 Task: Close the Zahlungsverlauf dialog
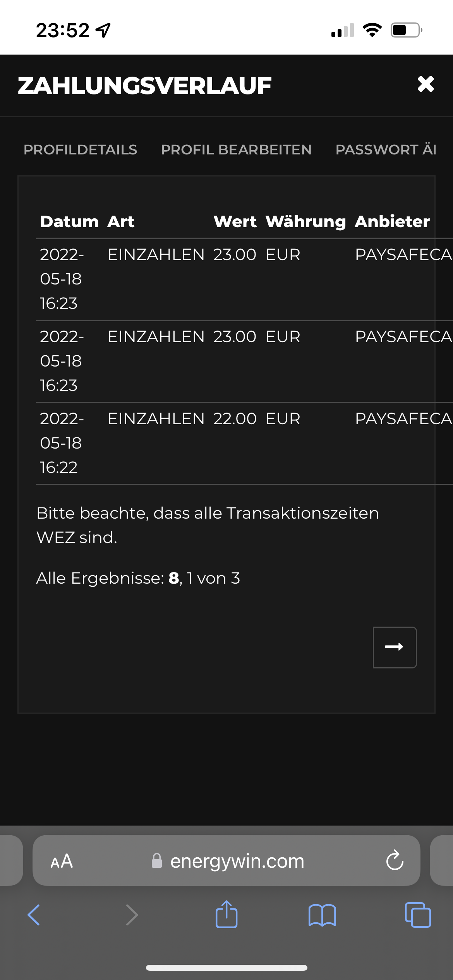(426, 84)
